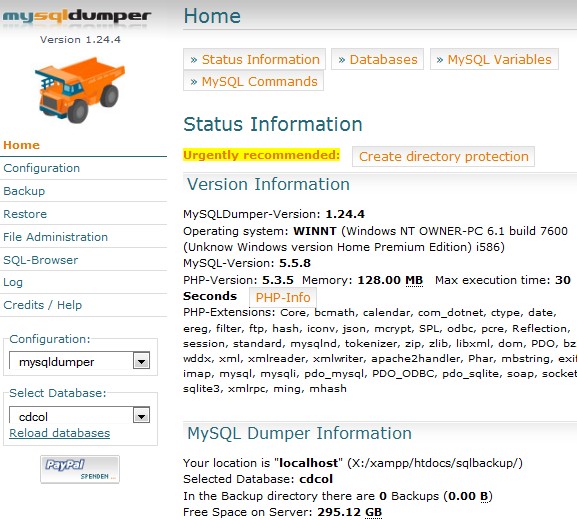This screenshot has height=520, width=577.
Task: Click the MySQL-Version 5.5.8 value
Action: (295, 263)
